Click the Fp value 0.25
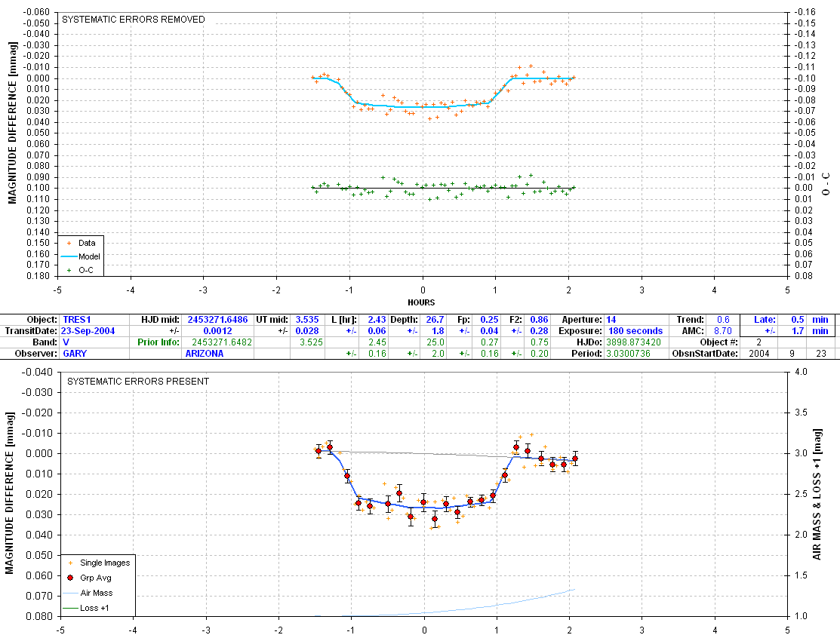The image size is (840, 638). (489, 320)
